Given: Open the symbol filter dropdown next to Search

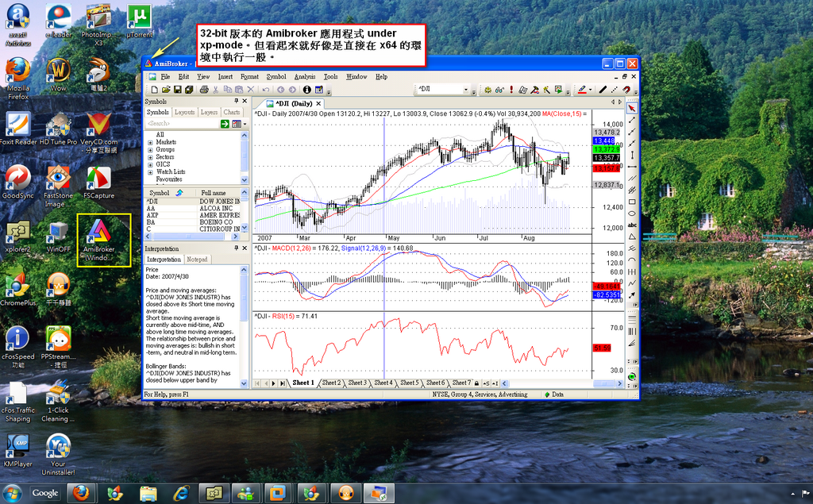Looking at the screenshot, I should (245, 123).
